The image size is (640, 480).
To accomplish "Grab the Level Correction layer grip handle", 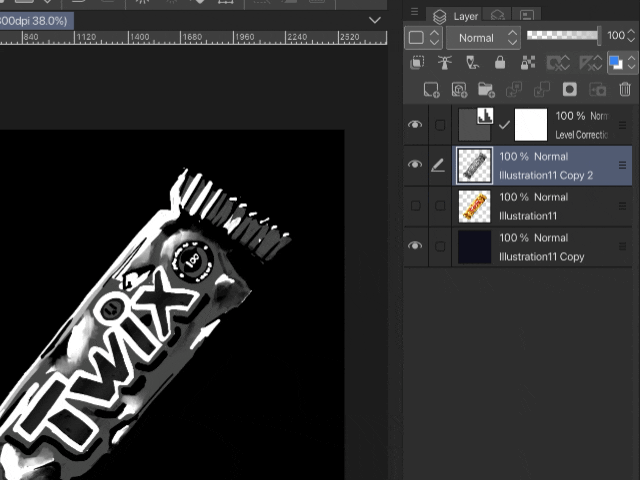I will point(622,125).
